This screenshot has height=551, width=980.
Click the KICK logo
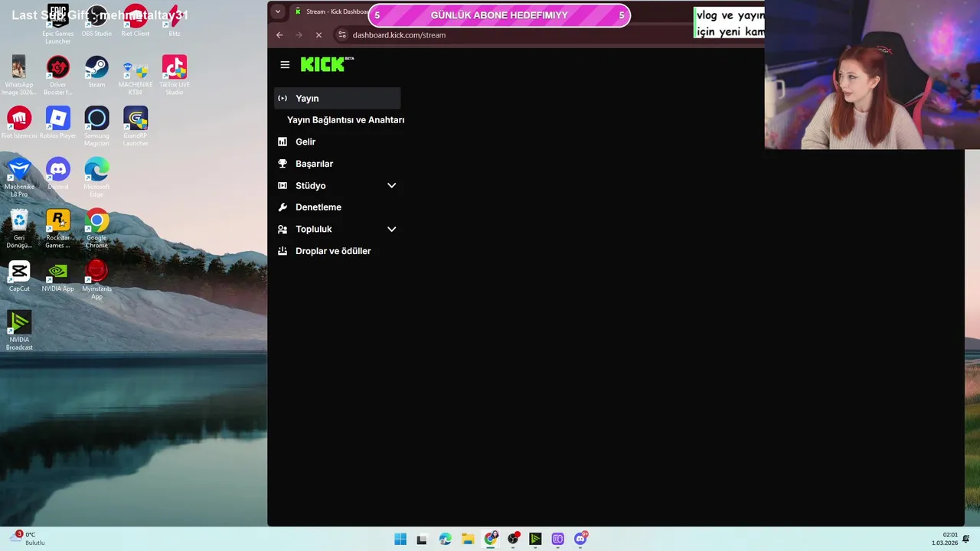(x=327, y=64)
